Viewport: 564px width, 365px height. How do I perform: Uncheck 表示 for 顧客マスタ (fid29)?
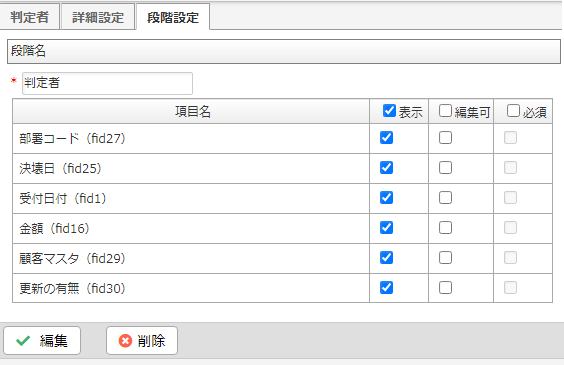pyautogui.click(x=386, y=257)
